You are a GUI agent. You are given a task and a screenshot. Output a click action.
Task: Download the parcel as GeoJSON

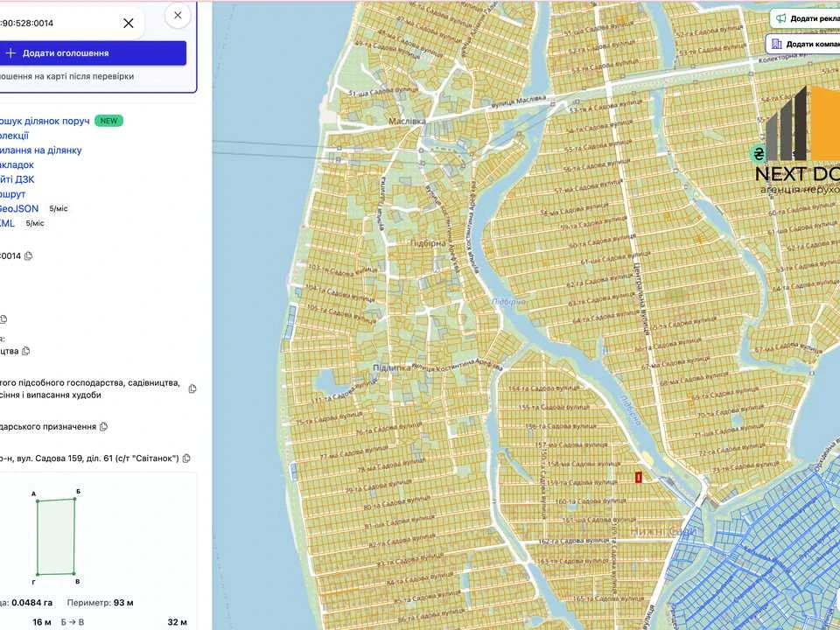point(19,208)
